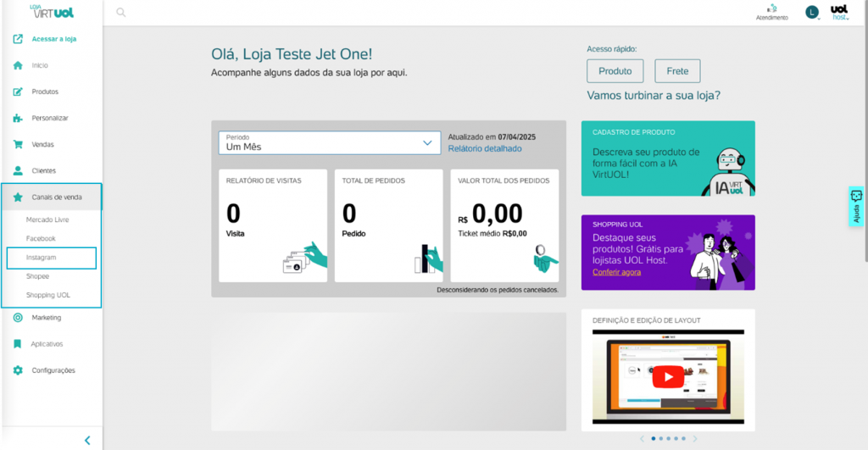868x450 pixels.
Task: Click the Período dropdown arrow
Action: [x=427, y=143]
